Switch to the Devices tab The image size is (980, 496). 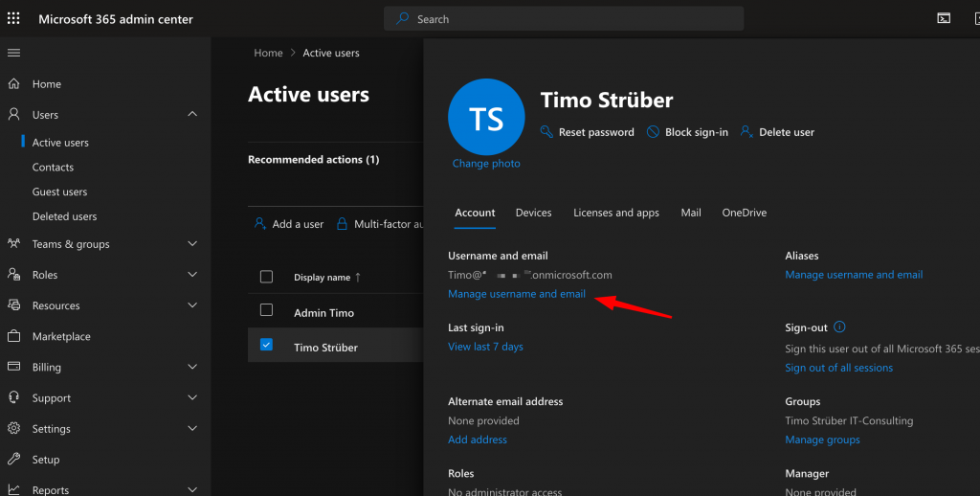(533, 213)
